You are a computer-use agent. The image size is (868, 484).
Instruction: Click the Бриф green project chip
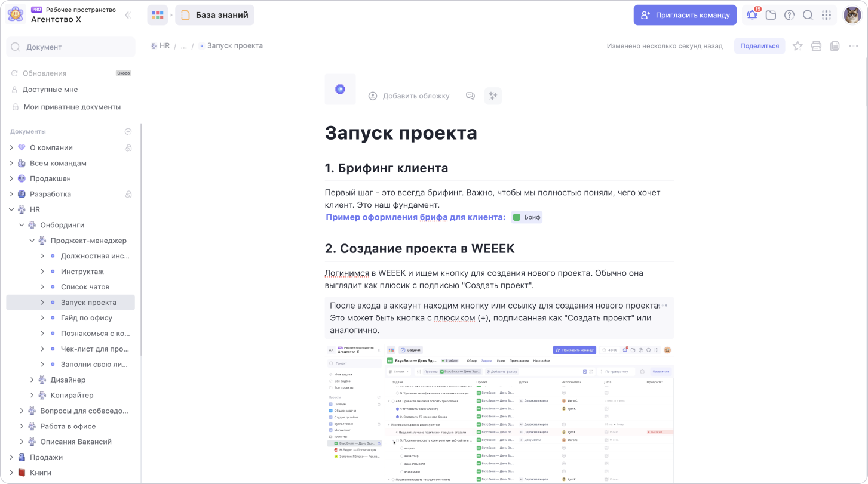526,217
